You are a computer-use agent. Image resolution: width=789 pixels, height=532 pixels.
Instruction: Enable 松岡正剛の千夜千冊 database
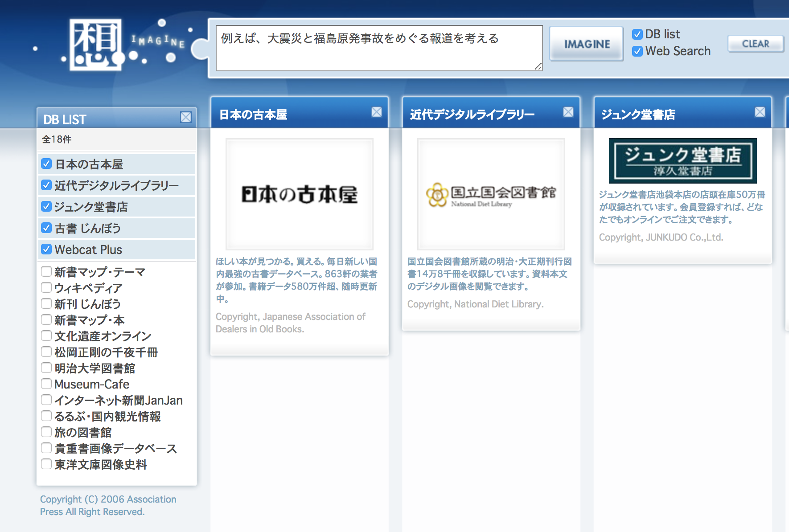tap(46, 352)
